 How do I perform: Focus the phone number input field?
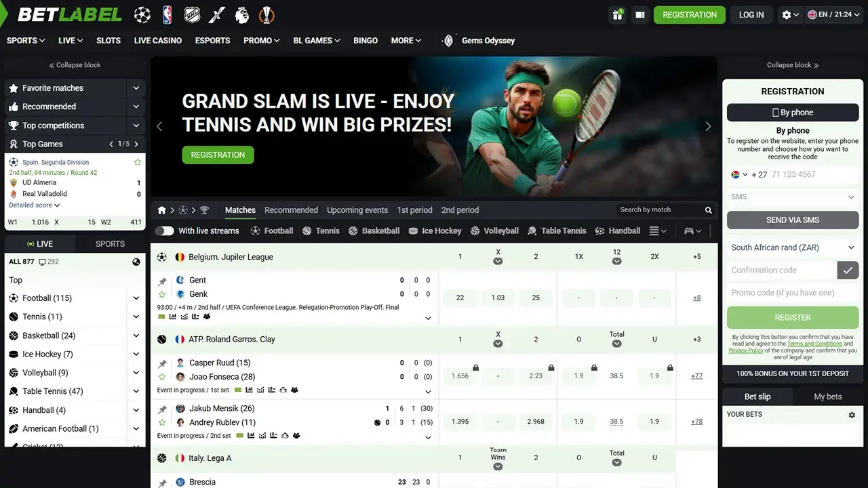point(813,175)
